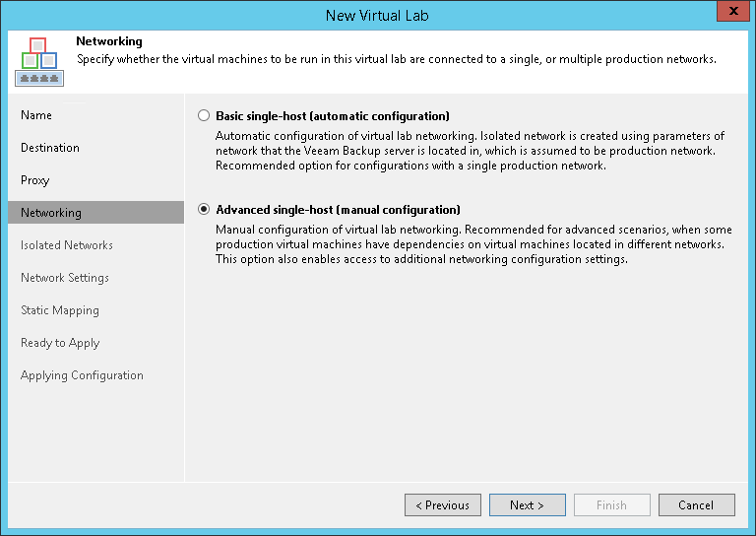Screen dimensions: 756x536
Task: Switch to the Proxy step
Action: coord(35,180)
